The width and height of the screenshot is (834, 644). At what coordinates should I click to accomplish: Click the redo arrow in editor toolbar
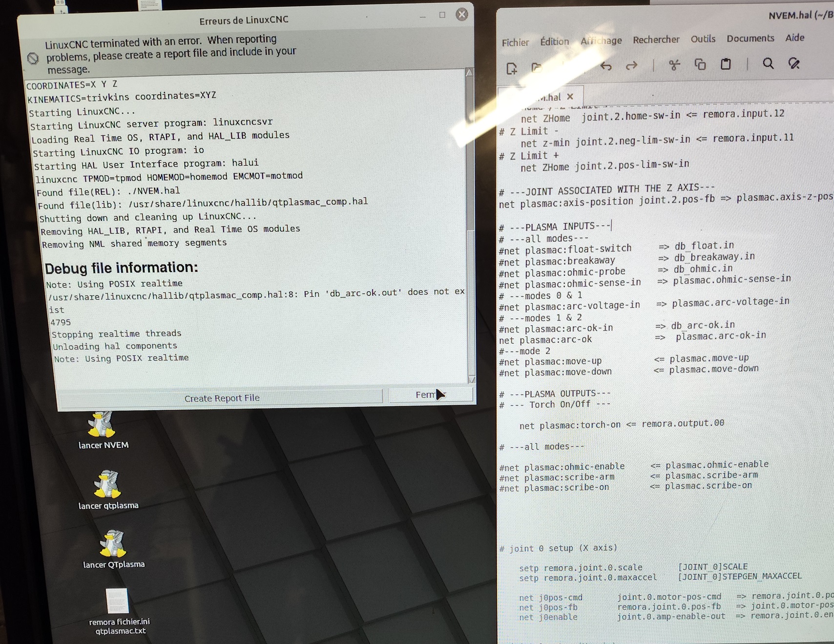coord(631,65)
